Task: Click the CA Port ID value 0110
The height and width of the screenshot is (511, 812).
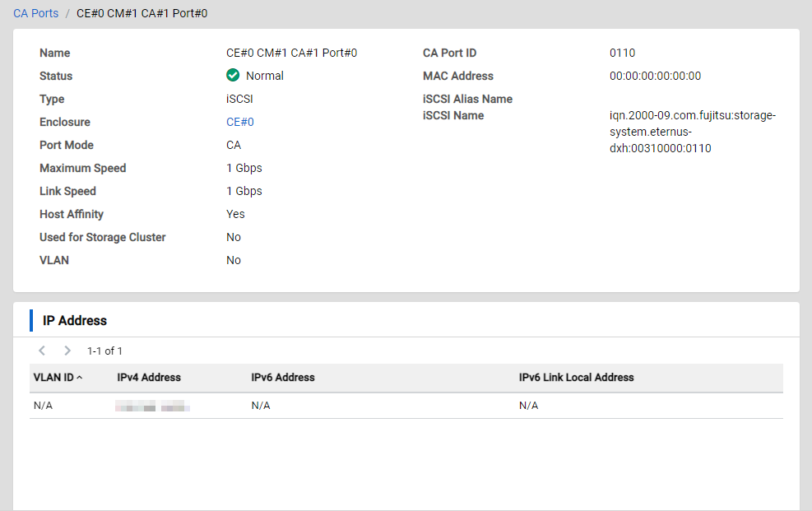Action: click(x=622, y=53)
